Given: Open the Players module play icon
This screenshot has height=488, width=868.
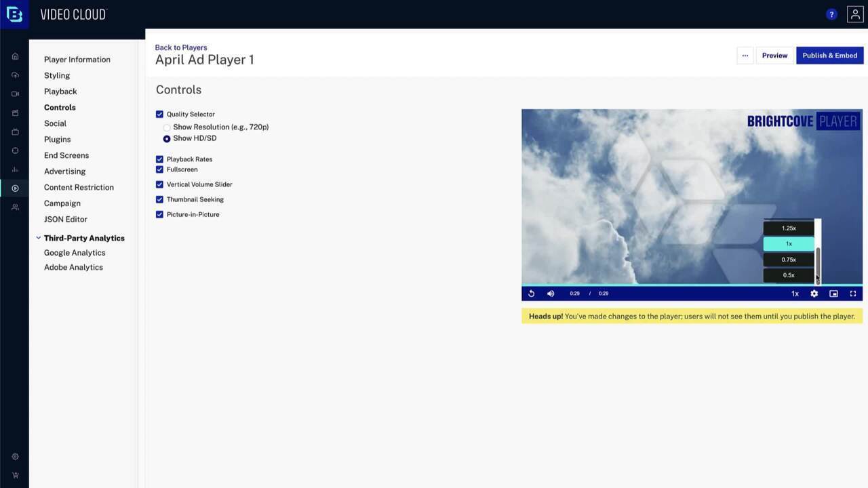Looking at the screenshot, I should coord(15,188).
